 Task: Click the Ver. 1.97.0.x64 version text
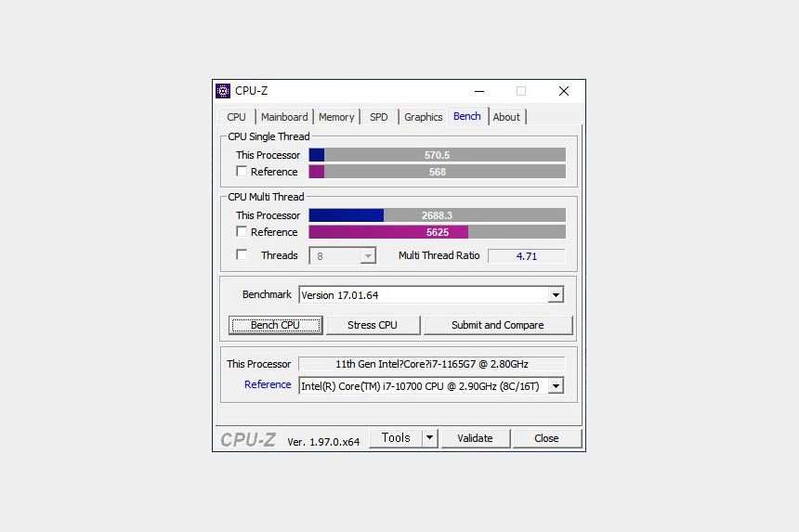click(323, 442)
